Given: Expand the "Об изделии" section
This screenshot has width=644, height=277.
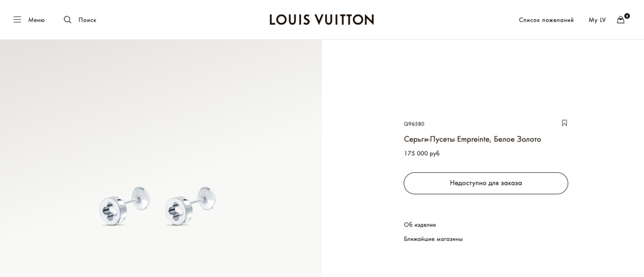Looking at the screenshot, I should tap(420, 225).
